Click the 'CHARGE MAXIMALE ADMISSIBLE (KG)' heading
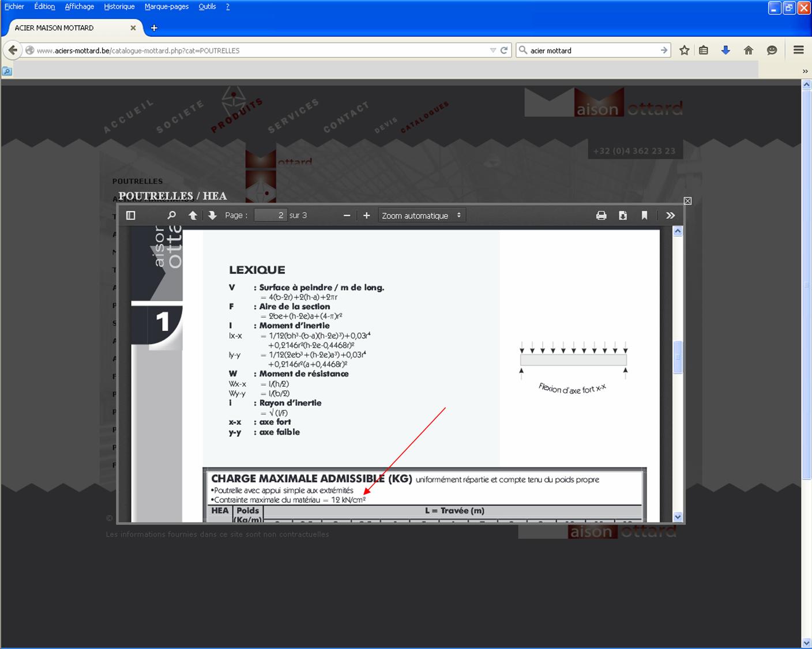 coord(312,478)
